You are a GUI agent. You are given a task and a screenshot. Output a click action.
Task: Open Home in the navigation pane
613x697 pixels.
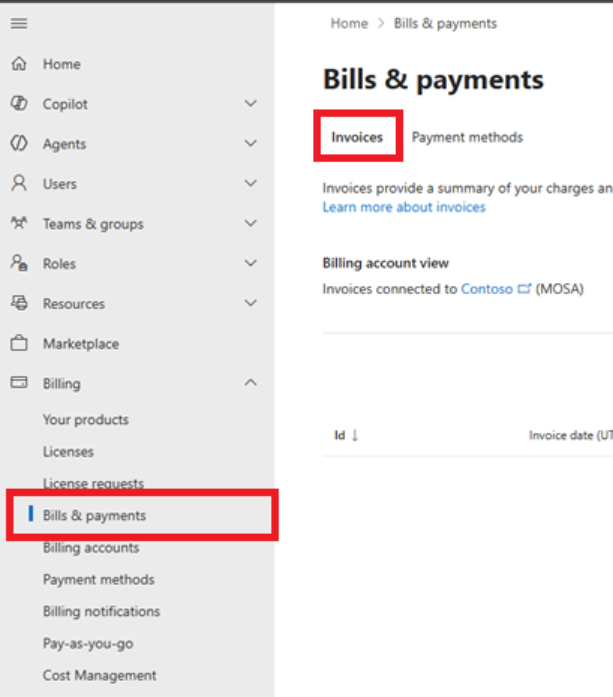click(62, 64)
